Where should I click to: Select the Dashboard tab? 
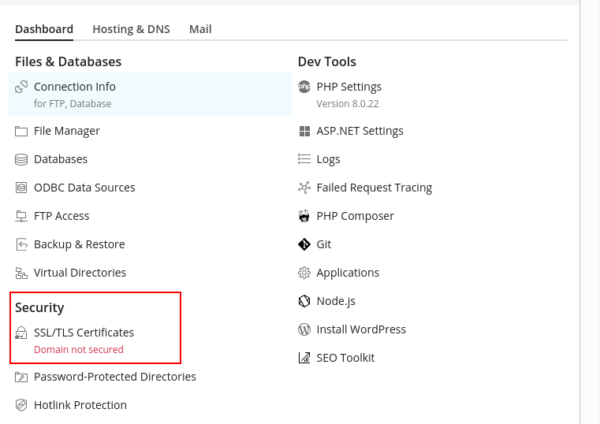(44, 30)
